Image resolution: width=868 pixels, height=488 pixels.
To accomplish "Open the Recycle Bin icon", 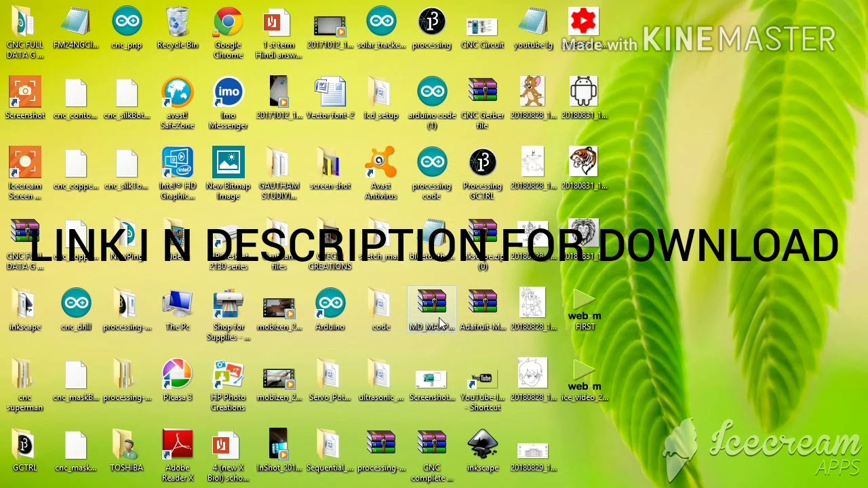I will (178, 28).
